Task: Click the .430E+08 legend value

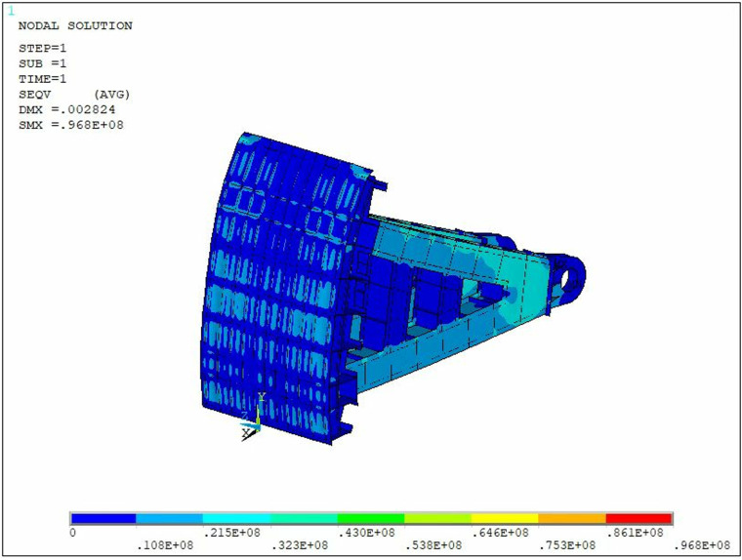Action: point(366,533)
